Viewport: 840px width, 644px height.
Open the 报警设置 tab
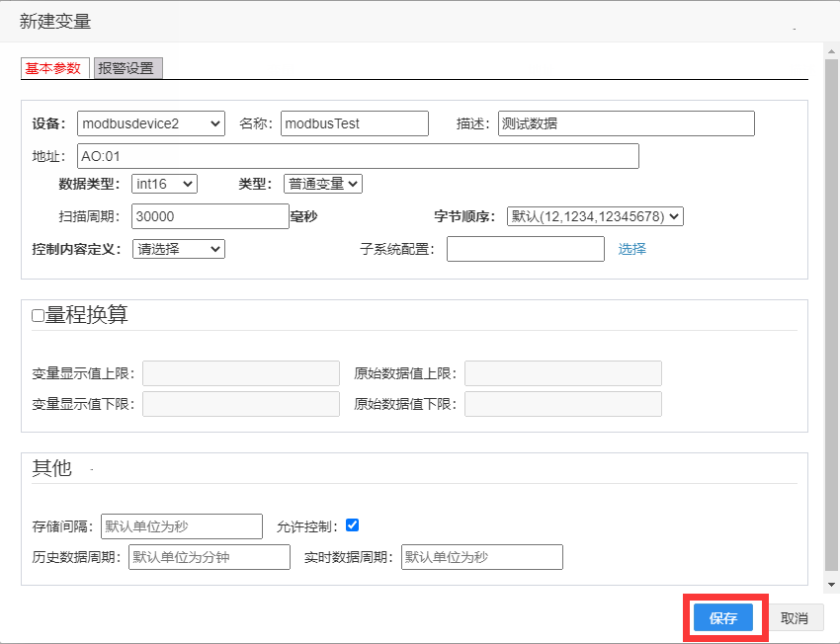[x=128, y=68]
